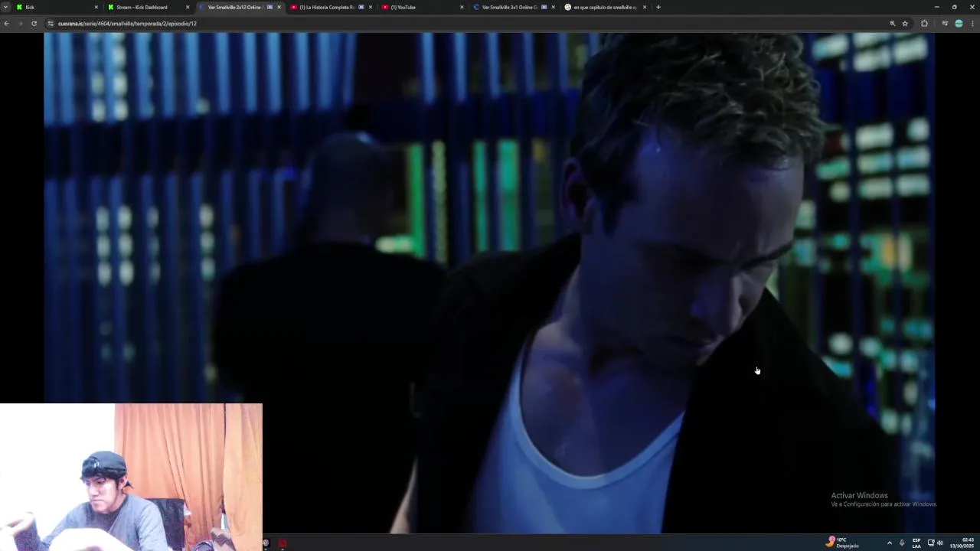
Task: Open a new browser tab
Action: pyautogui.click(x=658, y=7)
